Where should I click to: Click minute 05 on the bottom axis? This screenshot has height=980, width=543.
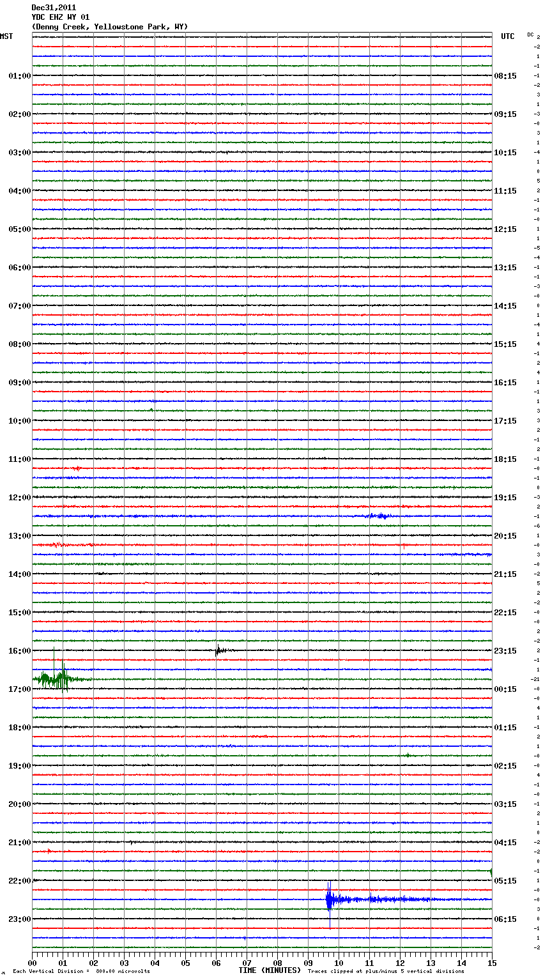click(x=185, y=963)
